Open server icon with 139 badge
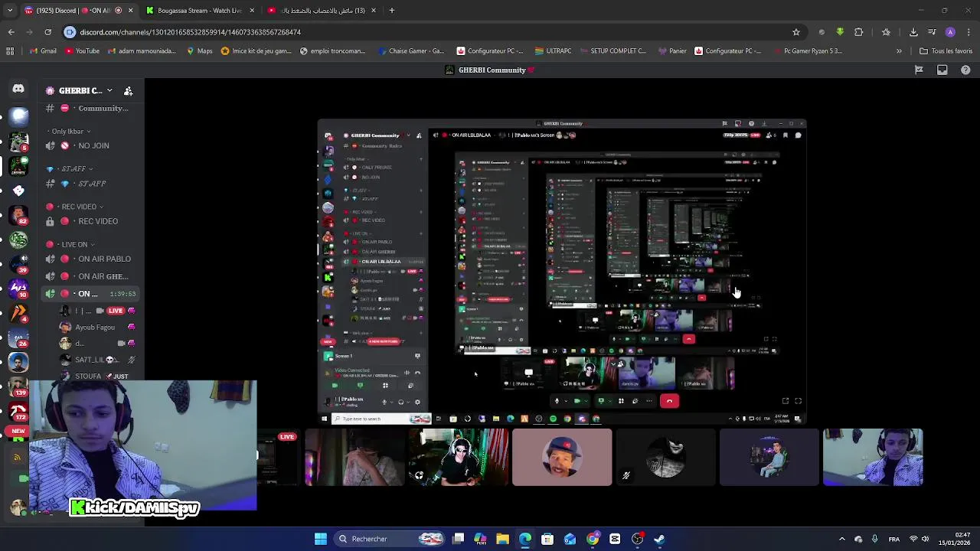 18,386
